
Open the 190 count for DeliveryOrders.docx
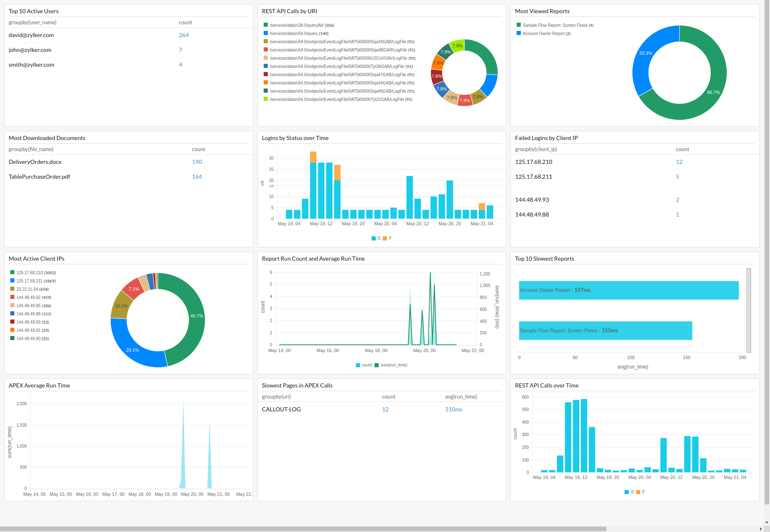coord(197,162)
